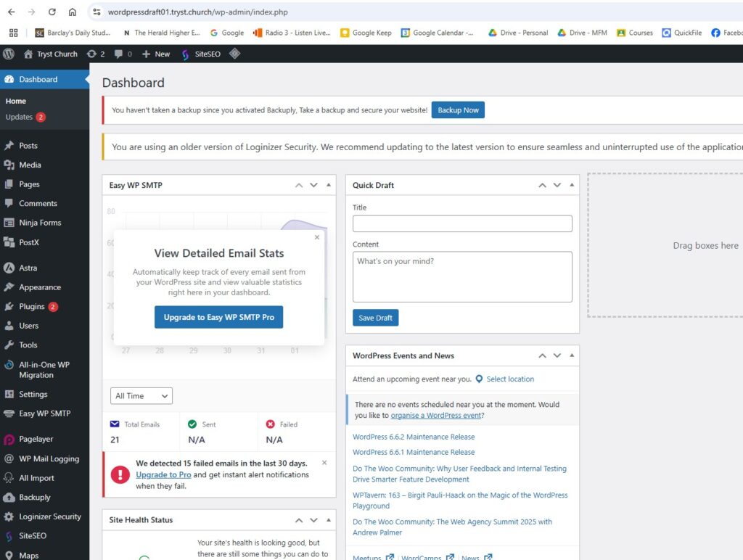743x560 pixels.
Task: Click the diamond icon in admin bar
Action: [234, 54]
